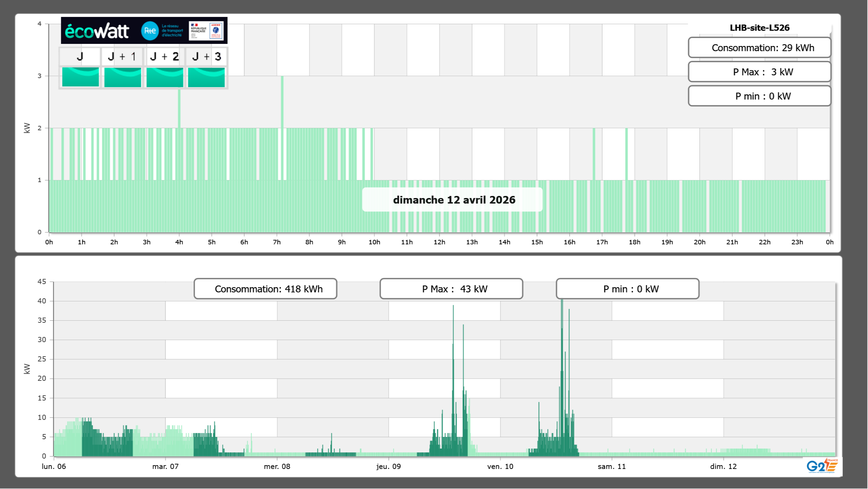Click the jeu. 09 axis label
Viewport: 868px width, 489px height.
click(x=389, y=467)
